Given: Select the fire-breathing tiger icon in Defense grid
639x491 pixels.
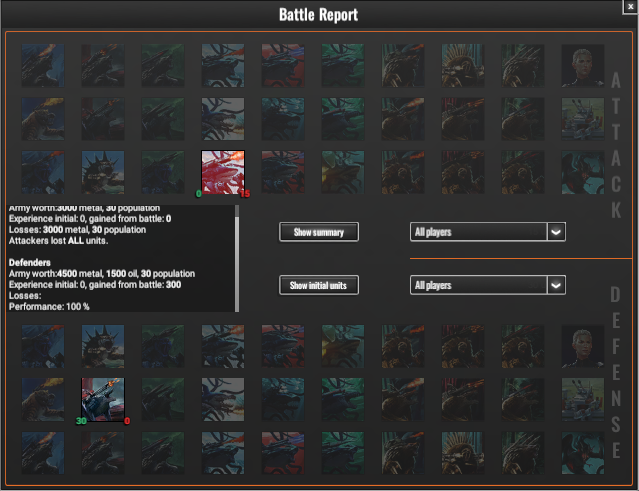Looking at the screenshot, I should (x=43, y=399).
